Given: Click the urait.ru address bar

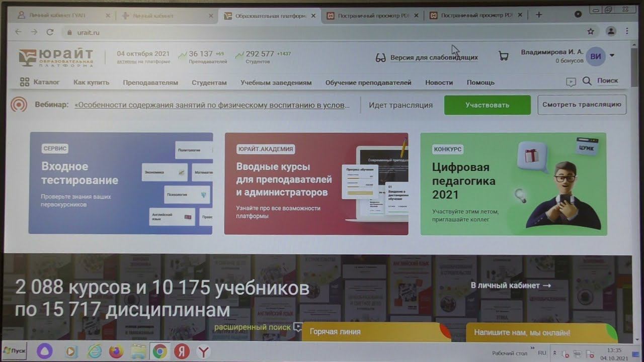Looking at the screenshot, I should [322, 32].
